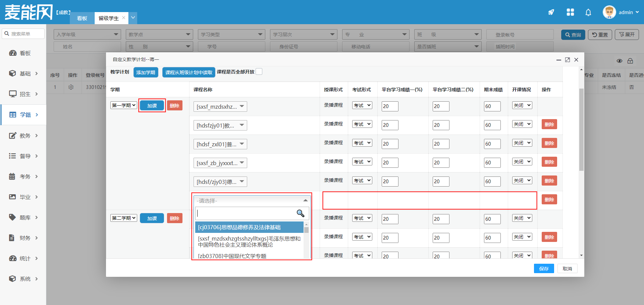Viewport: 644px width, 305px height.
Task: Click the 保存 button
Action: pos(544,269)
